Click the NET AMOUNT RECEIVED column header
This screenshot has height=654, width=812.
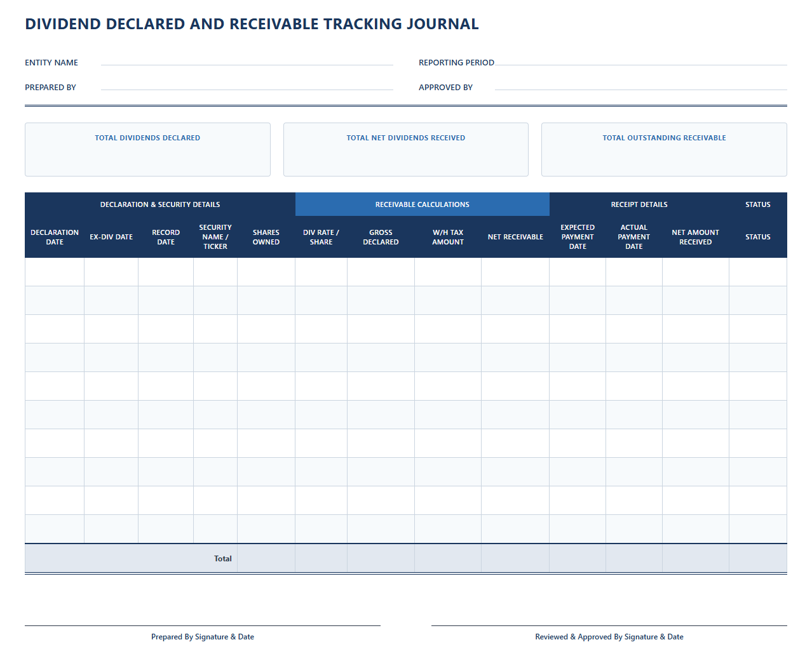click(696, 237)
